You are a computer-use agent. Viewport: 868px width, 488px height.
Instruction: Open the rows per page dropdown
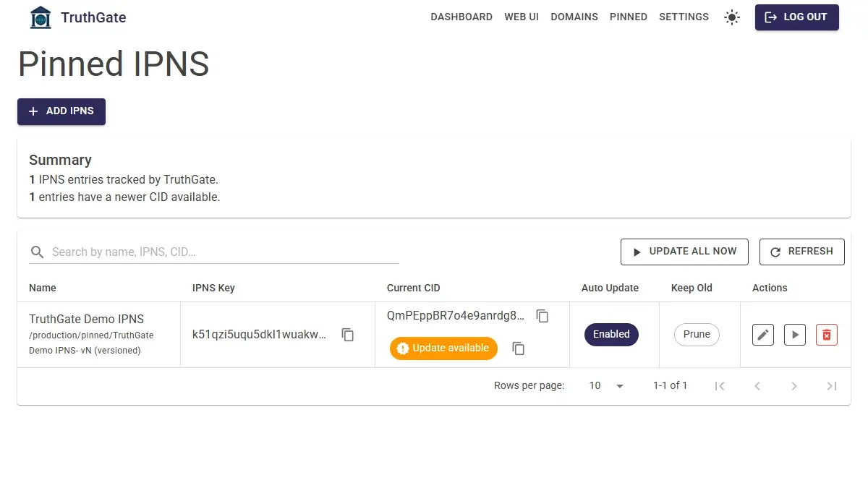pyautogui.click(x=606, y=386)
